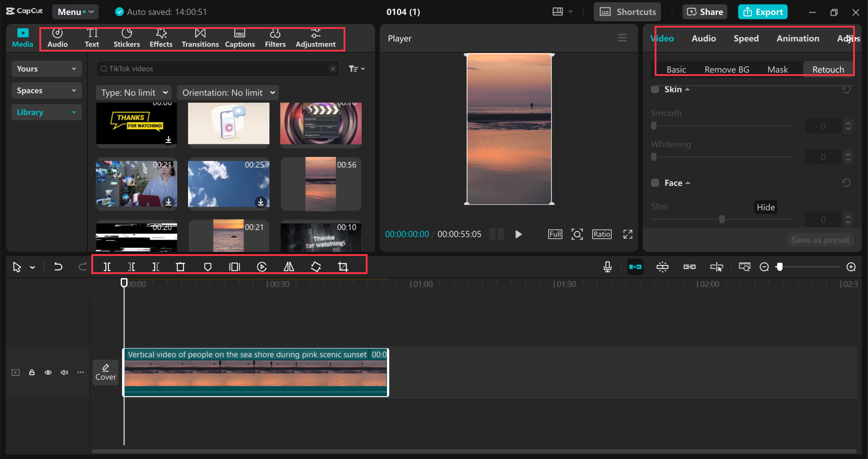Click the Delete clip icon

pyautogui.click(x=180, y=267)
